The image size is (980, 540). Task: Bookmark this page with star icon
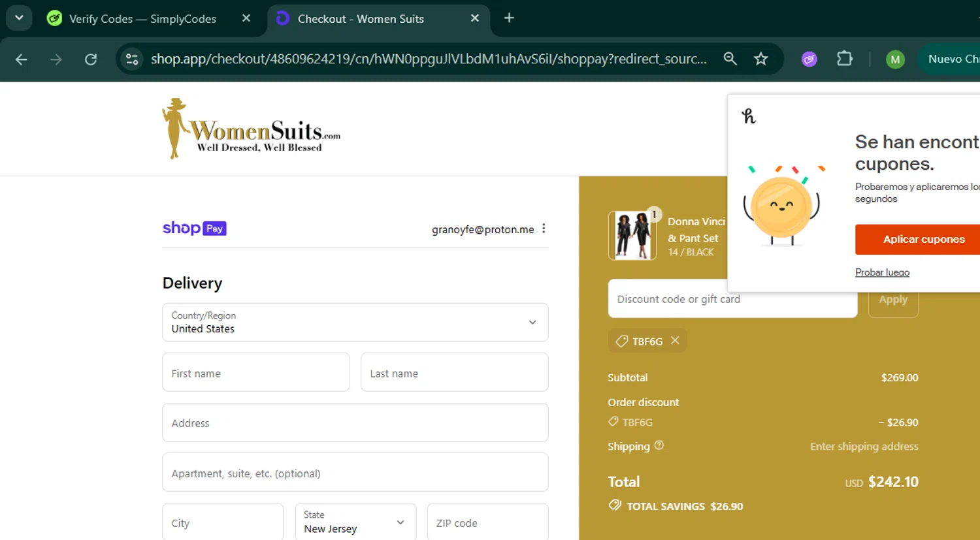point(761,59)
